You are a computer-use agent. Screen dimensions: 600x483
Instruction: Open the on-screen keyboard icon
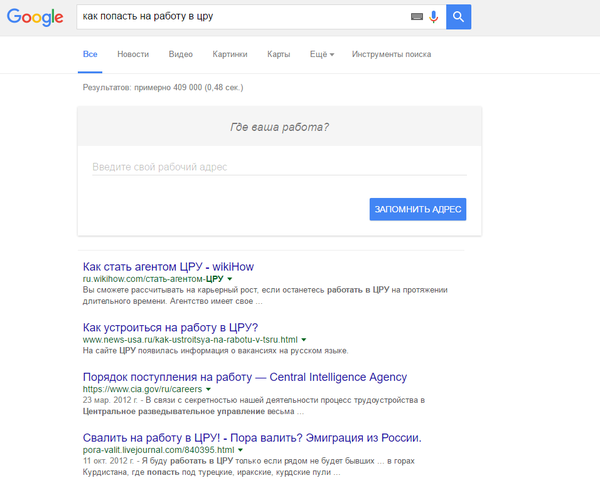pyautogui.click(x=416, y=17)
